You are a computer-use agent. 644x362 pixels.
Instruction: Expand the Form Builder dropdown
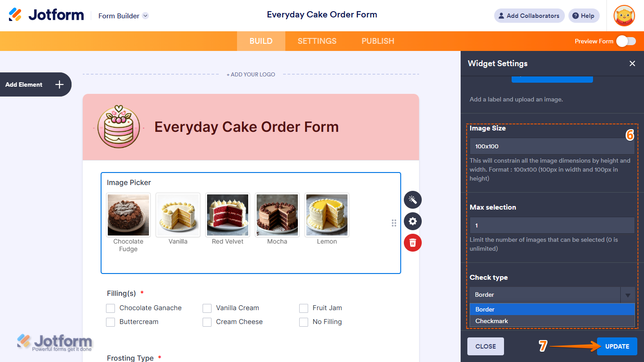point(145,16)
